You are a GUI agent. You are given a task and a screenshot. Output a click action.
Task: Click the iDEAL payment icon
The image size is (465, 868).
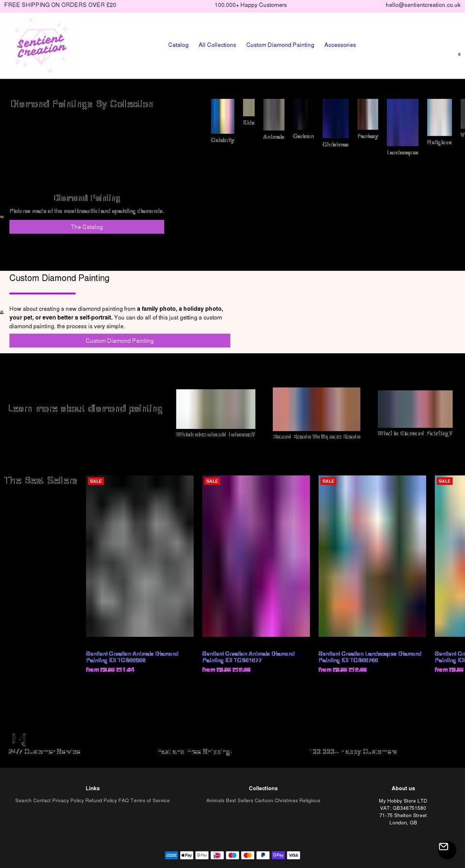tap(217, 855)
